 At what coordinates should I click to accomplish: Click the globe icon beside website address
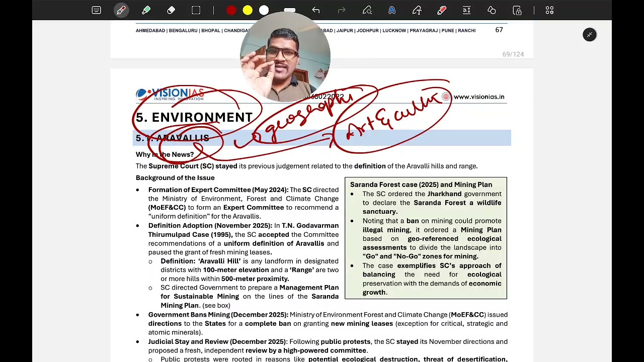[x=446, y=97]
